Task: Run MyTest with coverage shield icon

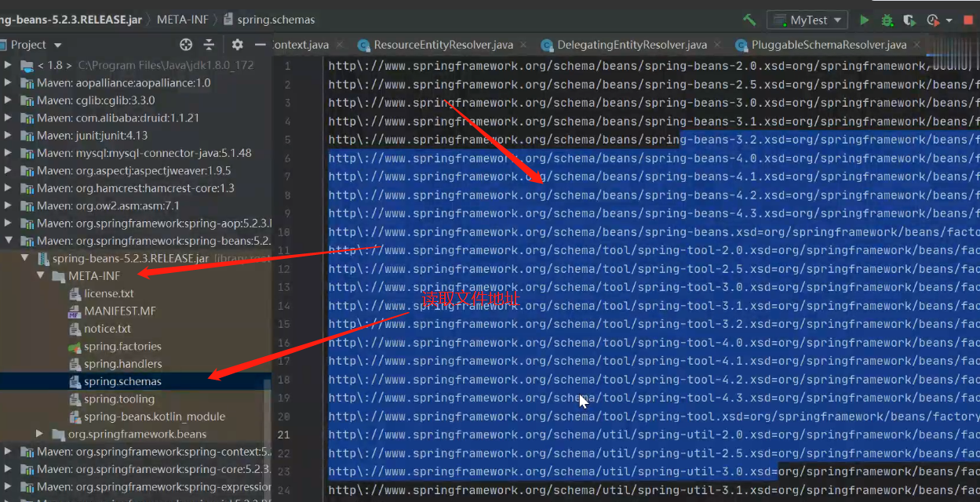Action: 910,20
